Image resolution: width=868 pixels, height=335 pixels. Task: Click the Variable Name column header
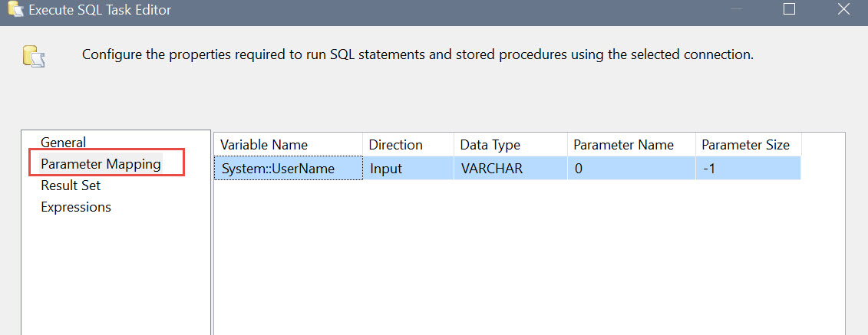coord(289,145)
